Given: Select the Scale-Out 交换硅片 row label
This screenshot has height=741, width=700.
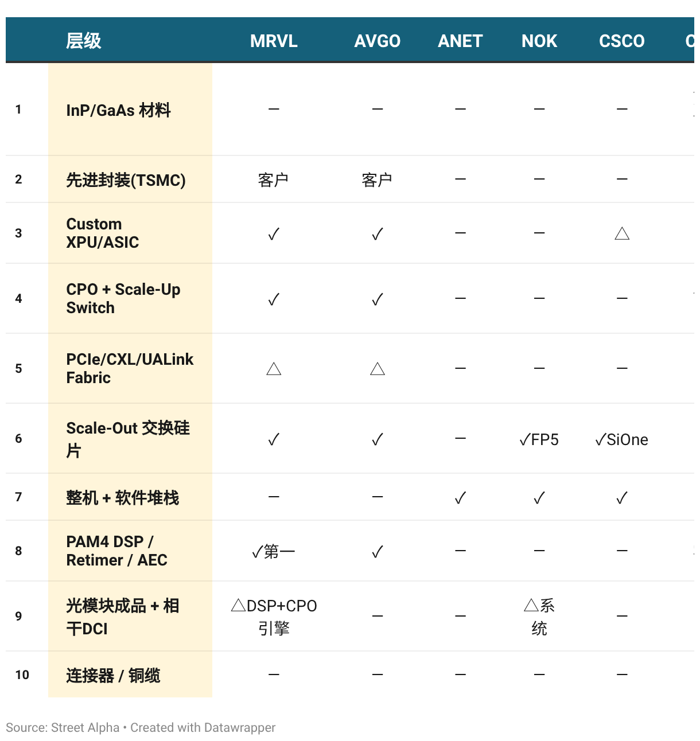Looking at the screenshot, I should point(128,439).
